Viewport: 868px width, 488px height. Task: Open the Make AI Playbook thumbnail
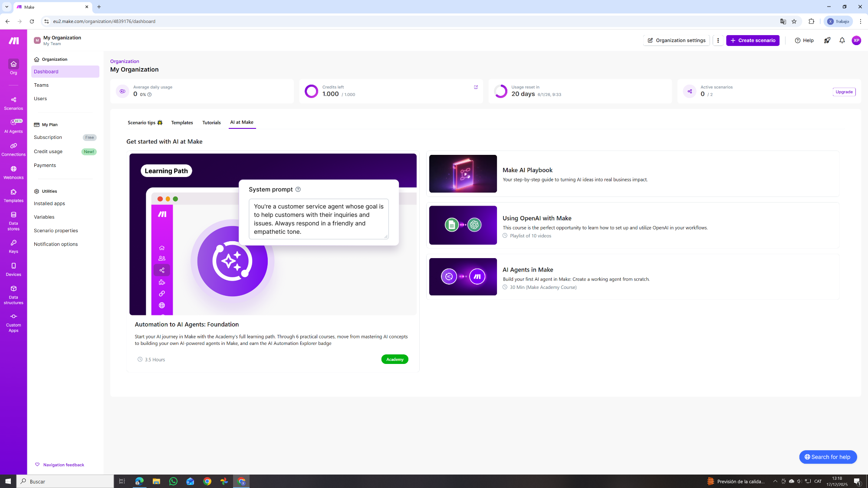(x=463, y=174)
